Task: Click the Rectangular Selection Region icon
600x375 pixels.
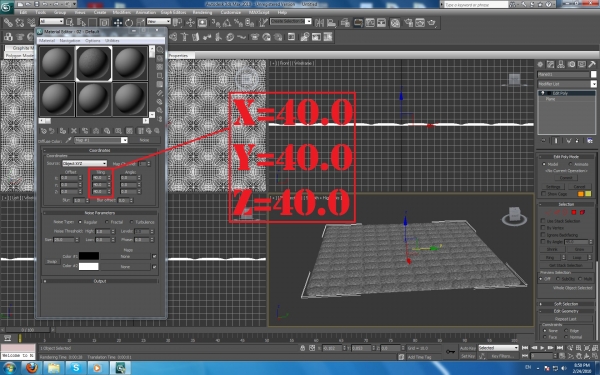Action: (93, 23)
